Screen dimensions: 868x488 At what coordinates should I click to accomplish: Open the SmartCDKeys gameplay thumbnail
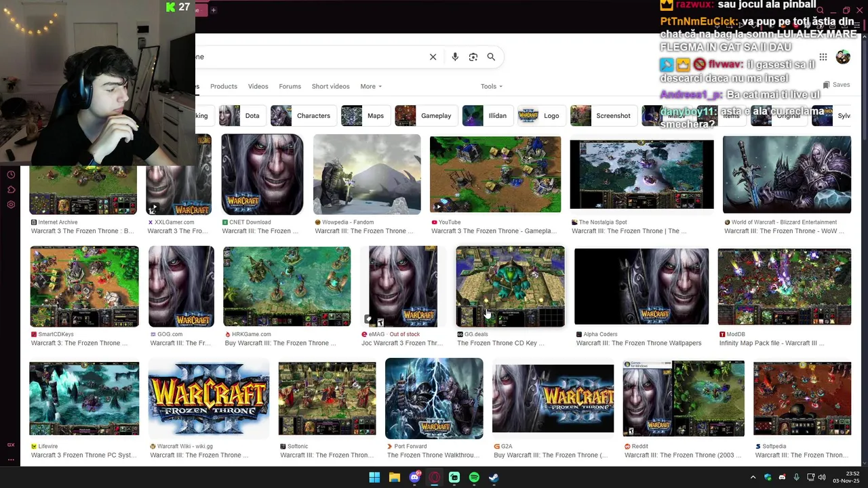(84, 287)
